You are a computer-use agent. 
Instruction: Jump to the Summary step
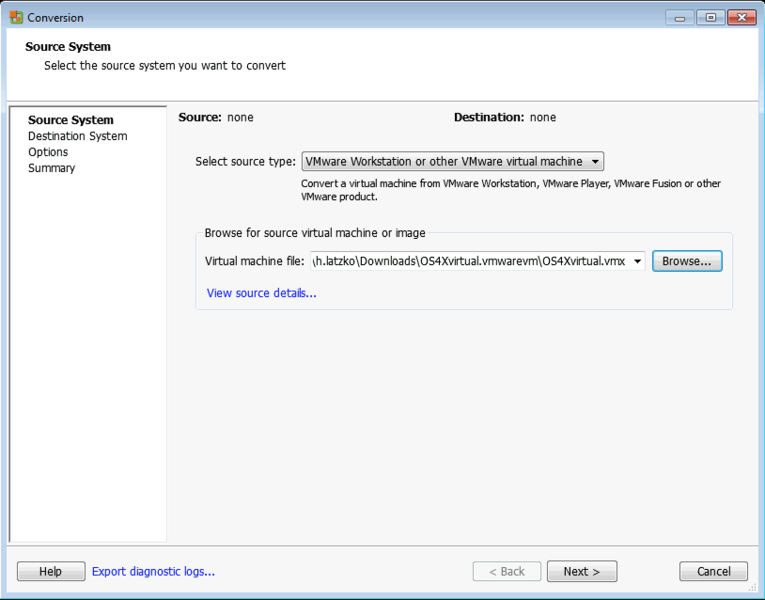[51, 168]
